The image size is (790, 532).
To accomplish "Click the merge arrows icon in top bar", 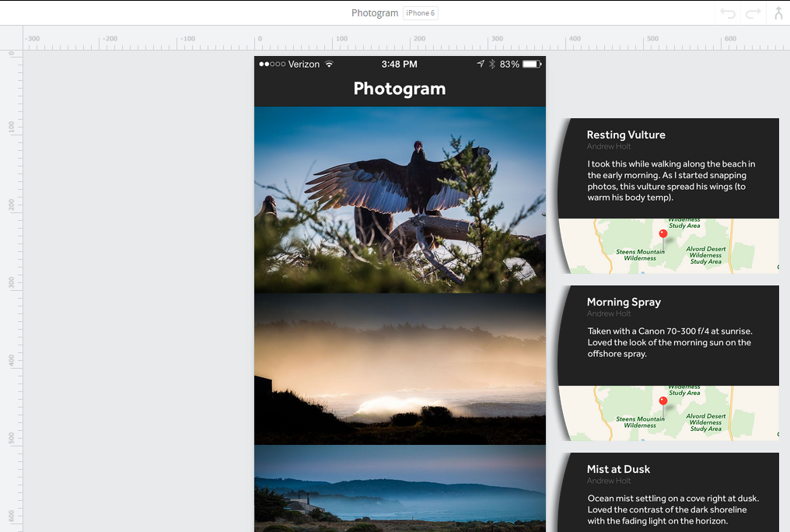I will pos(779,13).
